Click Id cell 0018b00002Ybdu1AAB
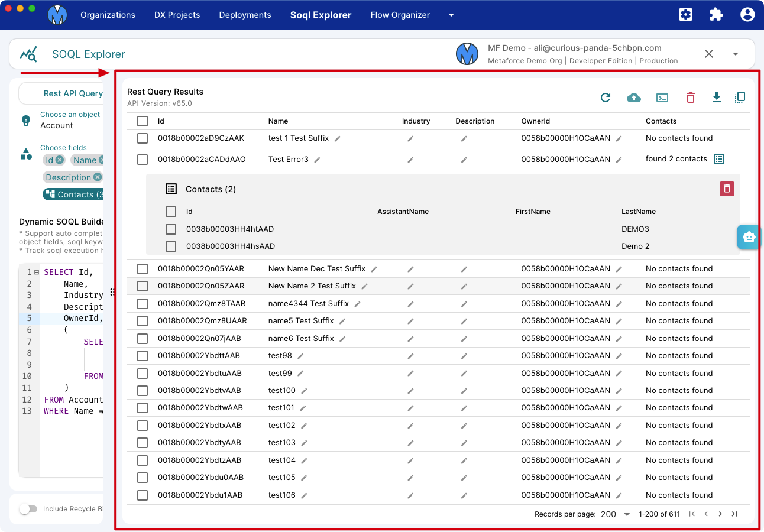 click(x=200, y=495)
